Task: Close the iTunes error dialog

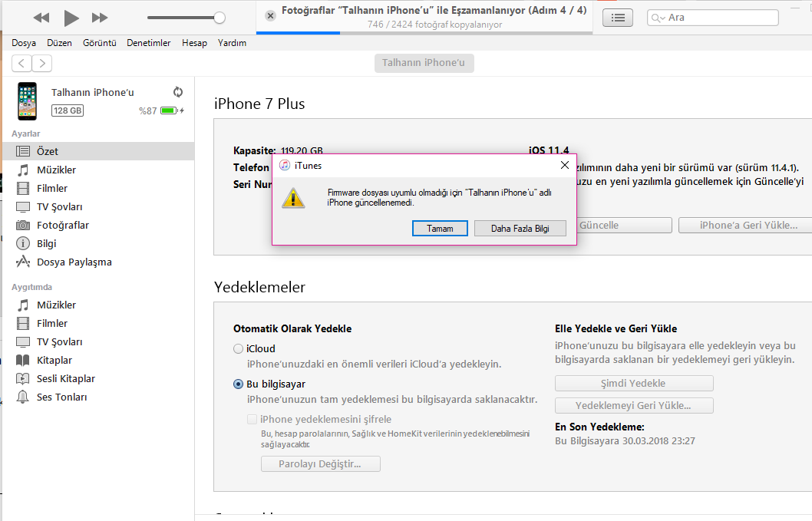Action: 564,165
